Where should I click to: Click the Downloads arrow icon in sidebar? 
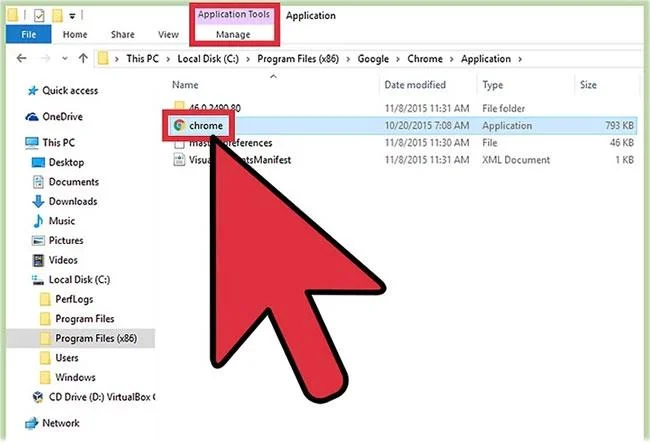(x=38, y=201)
